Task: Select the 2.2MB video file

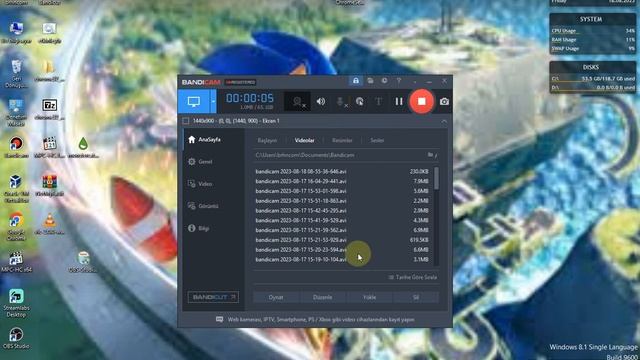Action: (342, 201)
